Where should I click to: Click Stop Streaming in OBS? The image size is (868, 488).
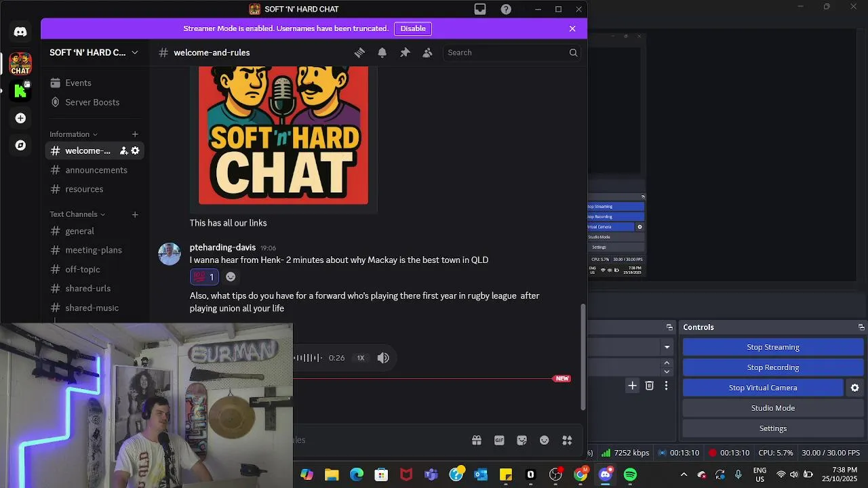(773, 347)
